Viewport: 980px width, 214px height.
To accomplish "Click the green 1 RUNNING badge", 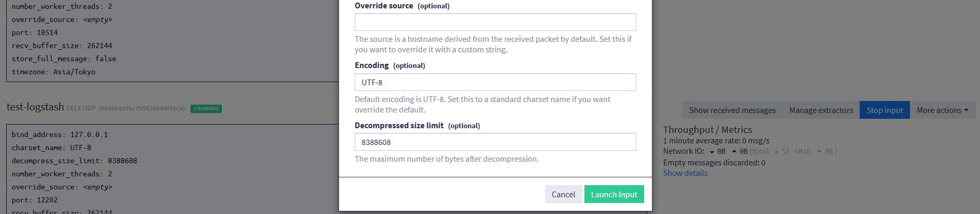I will coord(206,109).
